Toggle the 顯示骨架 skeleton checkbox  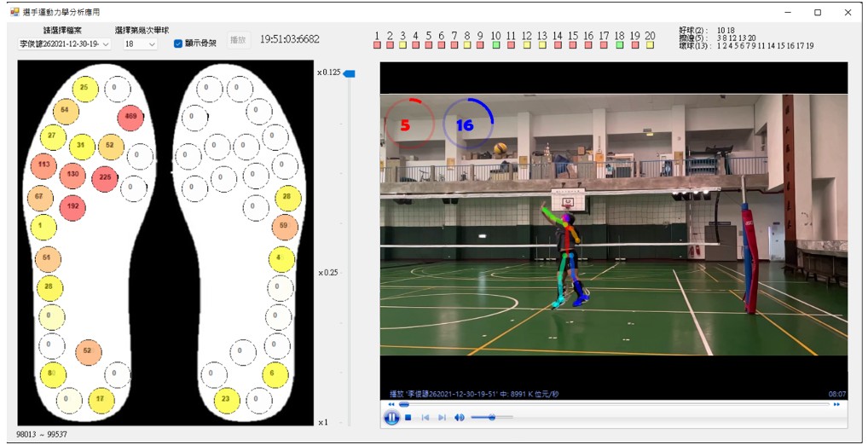click(178, 43)
